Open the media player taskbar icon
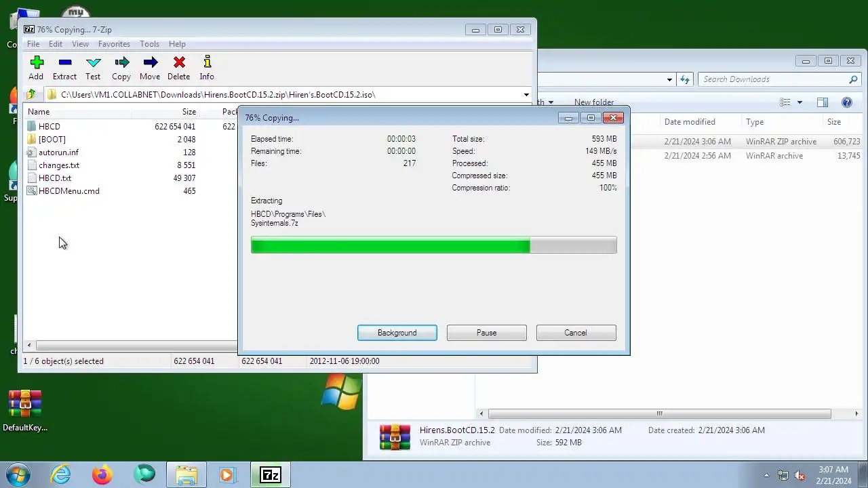This screenshot has height=488, width=868. 226,474
